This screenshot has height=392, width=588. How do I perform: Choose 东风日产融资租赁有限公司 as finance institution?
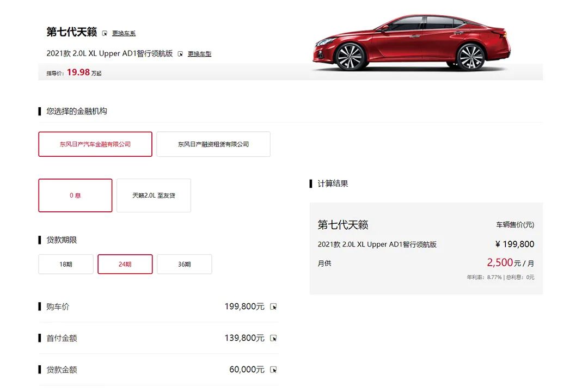(213, 144)
